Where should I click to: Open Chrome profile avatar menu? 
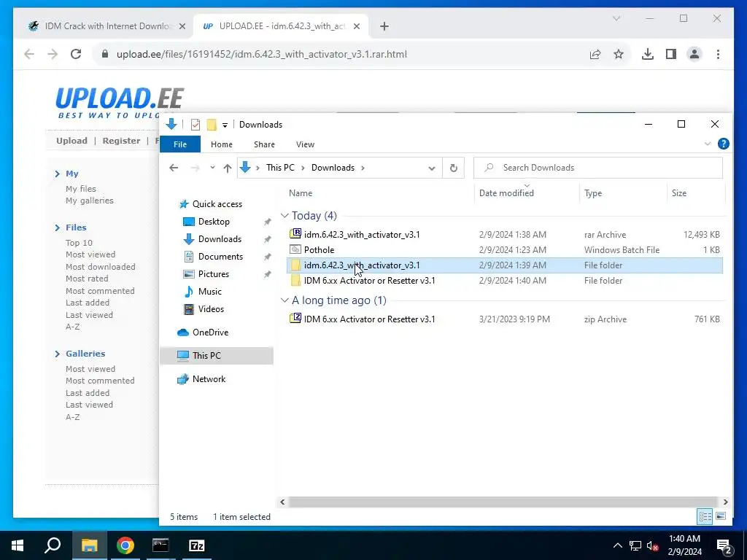[x=694, y=54]
